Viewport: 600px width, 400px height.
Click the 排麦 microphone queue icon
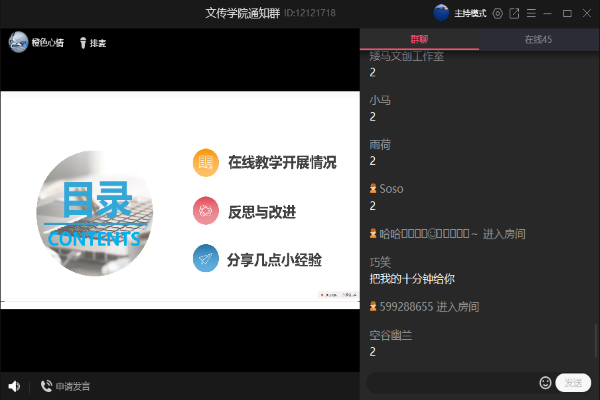(83, 43)
